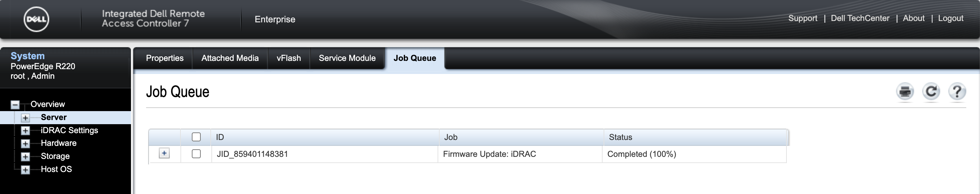
Task: Expand the Storage tree node
Action: coord(25,157)
